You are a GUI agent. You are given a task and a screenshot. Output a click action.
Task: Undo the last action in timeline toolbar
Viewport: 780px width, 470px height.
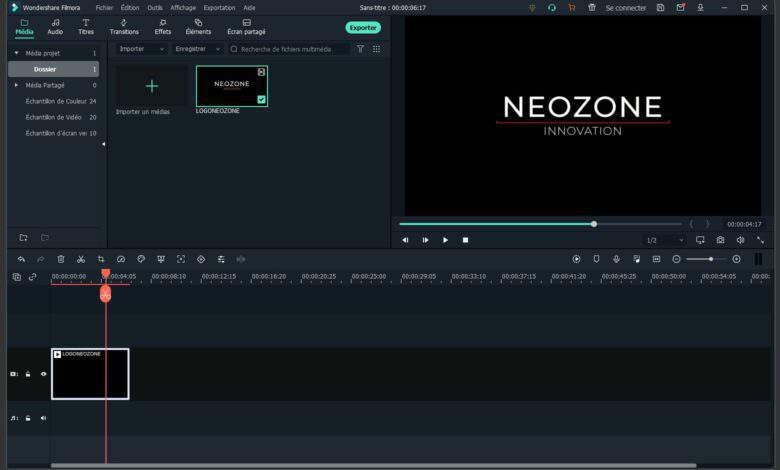click(x=21, y=259)
